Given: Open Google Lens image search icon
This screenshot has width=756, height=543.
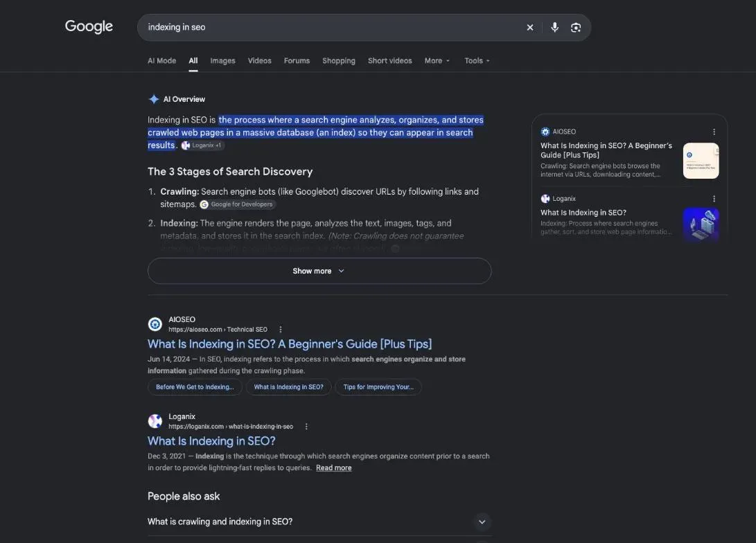Looking at the screenshot, I should tap(576, 28).
